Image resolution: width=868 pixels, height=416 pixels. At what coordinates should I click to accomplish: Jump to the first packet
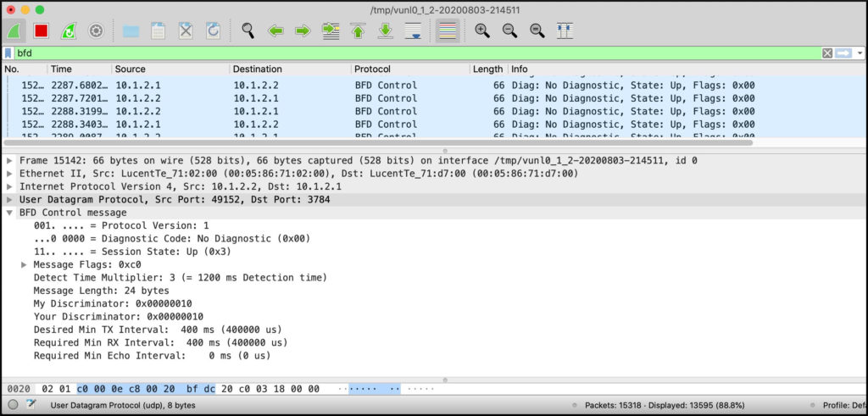358,31
